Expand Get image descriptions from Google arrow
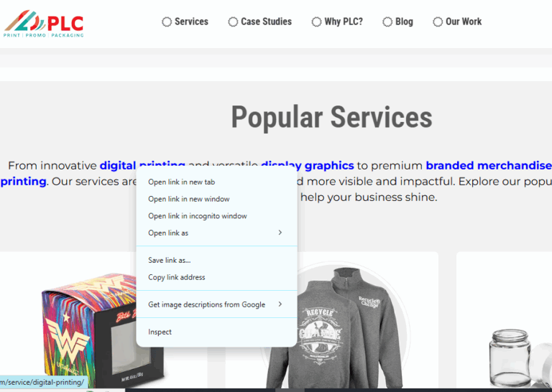Image resolution: width=552 pixels, height=392 pixels. point(280,304)
